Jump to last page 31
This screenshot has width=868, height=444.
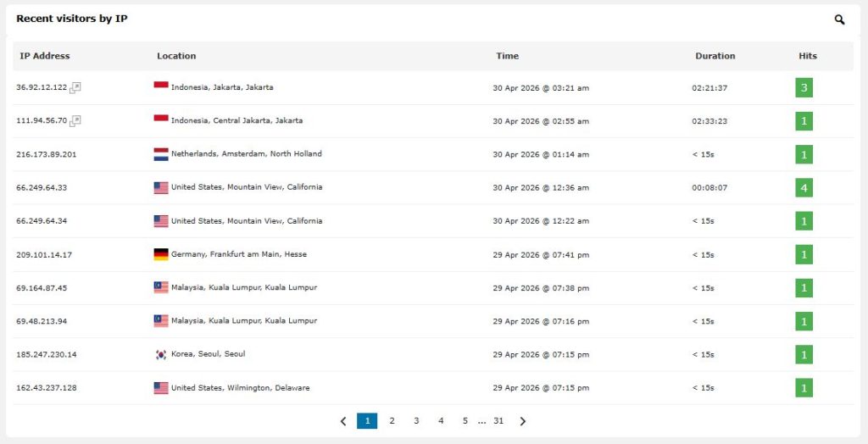coord(498,421)
